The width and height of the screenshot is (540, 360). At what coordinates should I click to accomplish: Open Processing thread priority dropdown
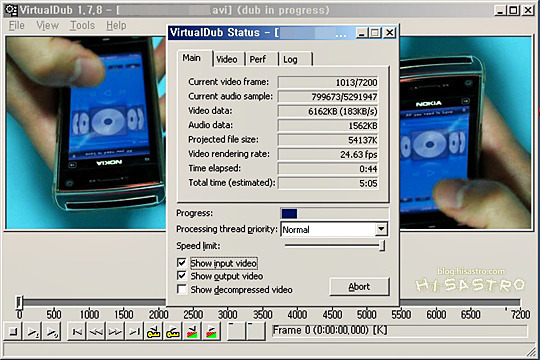(381, 229)
